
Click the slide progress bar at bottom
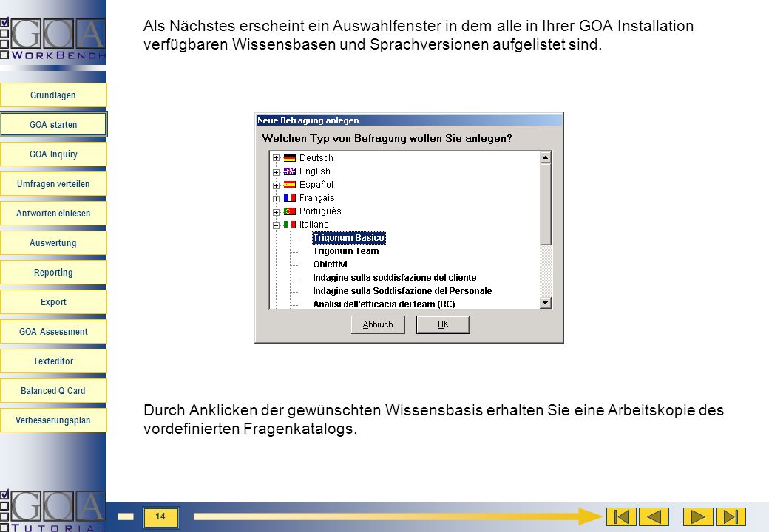point(397,516)
